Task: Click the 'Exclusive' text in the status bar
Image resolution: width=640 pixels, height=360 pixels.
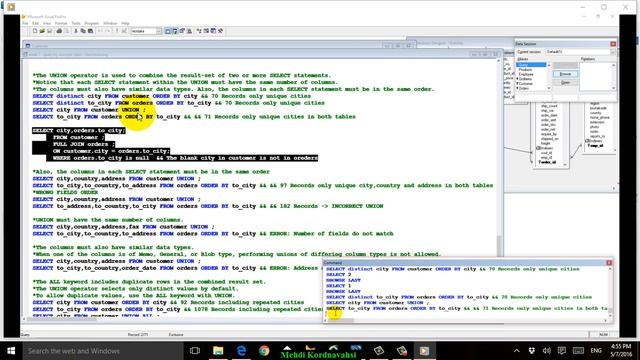Action: point(176,334)
